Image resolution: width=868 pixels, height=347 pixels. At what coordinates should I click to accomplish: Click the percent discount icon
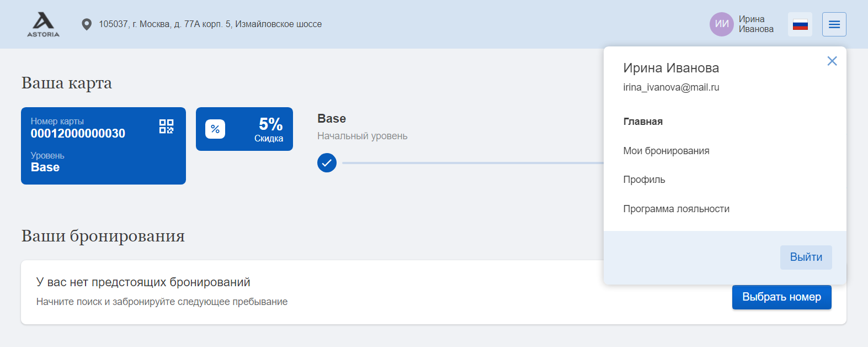(215, 129)
